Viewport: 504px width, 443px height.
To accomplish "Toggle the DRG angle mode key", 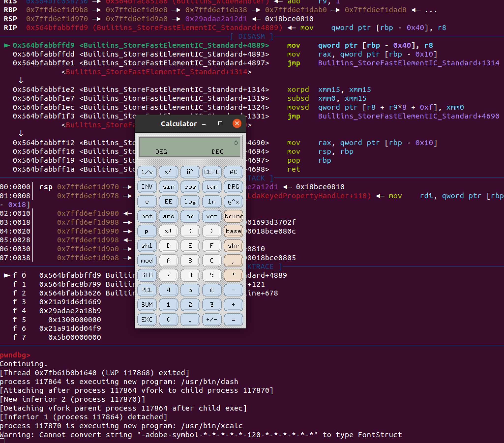I will coord(233,187).
